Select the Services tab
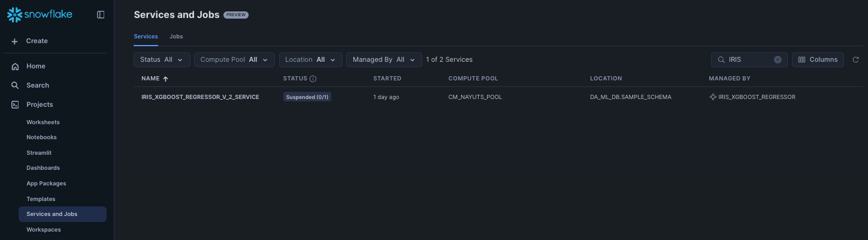The height and width of the screenshot is (240, 868). tap(146, 37)
